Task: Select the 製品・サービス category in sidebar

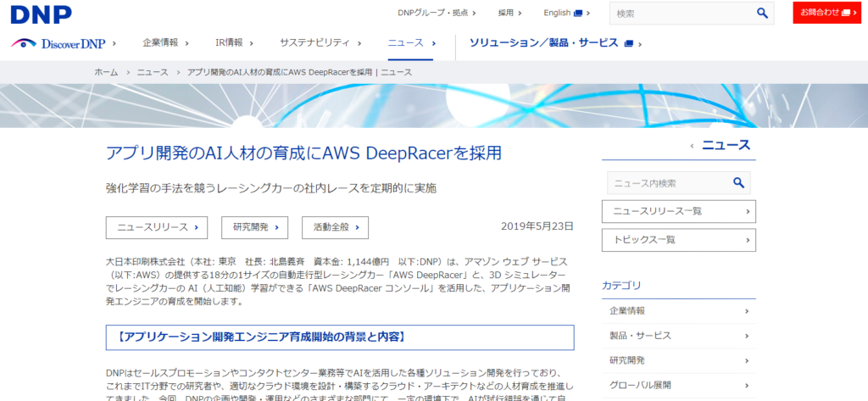Action: 679,337
